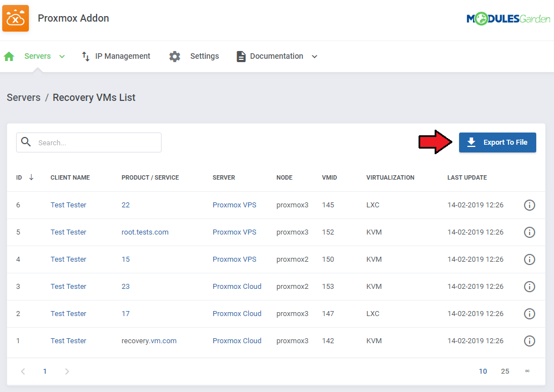
Task: Show unlimited entries with infinity option
Action: (x=527, y=371)
